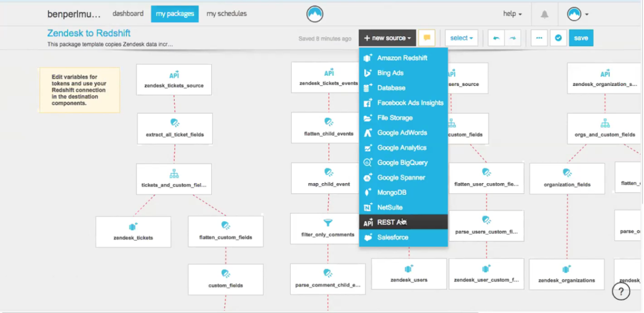Choose Bing Ads from source list
Image resolution: width=644 pixels, height=313 pixels.
point(404,73)
